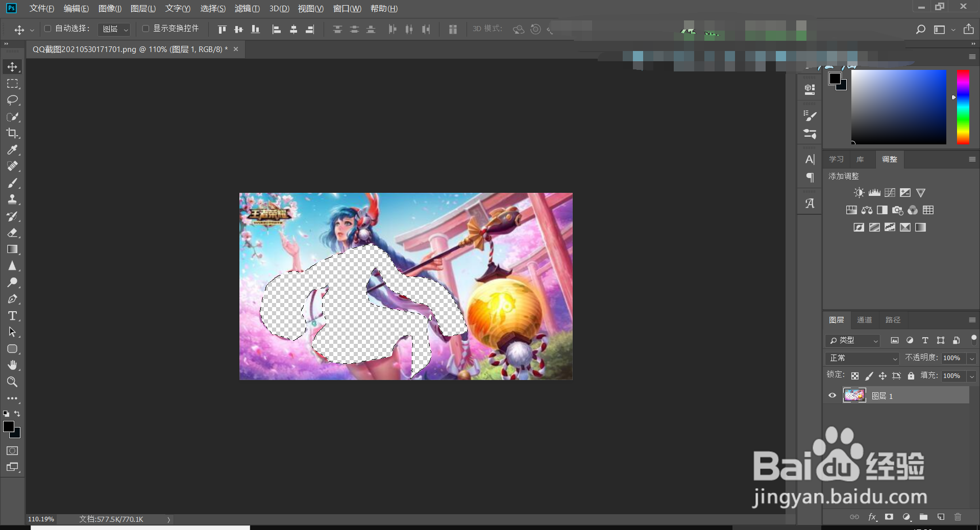Select the Crop tool

[x=12, y=133]
